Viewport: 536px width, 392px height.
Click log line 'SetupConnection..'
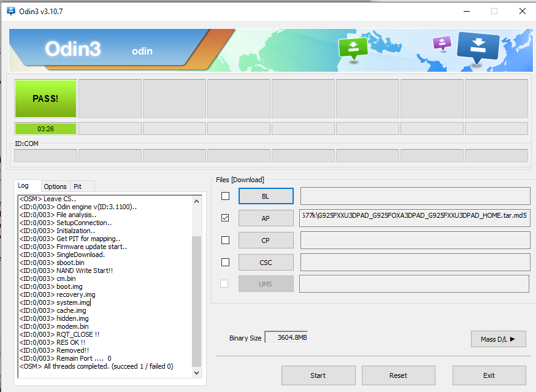pyautogui.click(x=65, y=223)
